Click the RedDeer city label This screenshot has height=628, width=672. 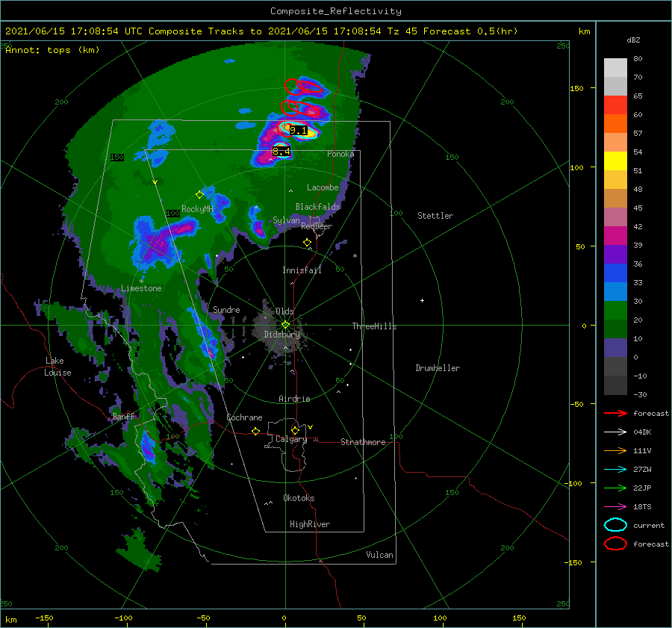tap(317, 226)
